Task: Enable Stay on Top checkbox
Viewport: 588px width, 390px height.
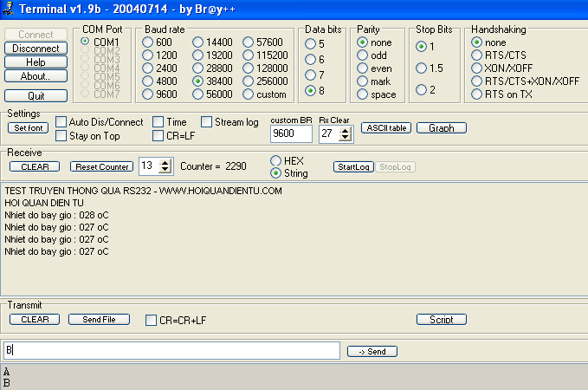Action: (61, 135)
